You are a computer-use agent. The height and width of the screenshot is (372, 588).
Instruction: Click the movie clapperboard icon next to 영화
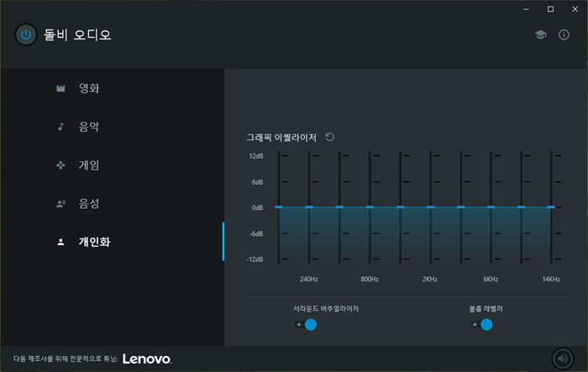pyautogui.click(x=60, y=88)
